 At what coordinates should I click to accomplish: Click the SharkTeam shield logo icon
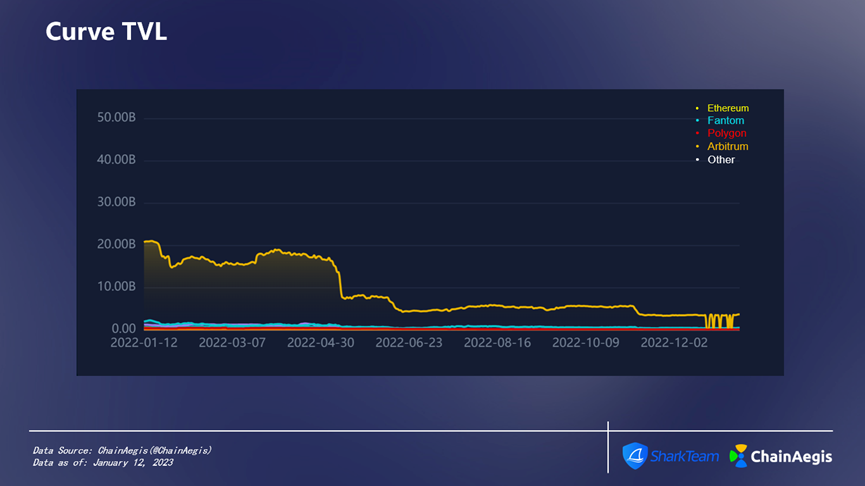pyautogui.click(x=635, y=456)
